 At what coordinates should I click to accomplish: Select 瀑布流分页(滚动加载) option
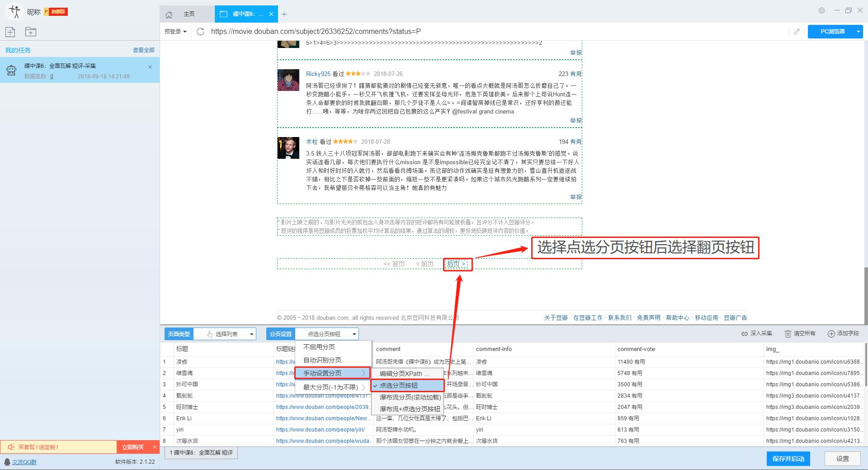pyautogui.click(x=407, y=397)
